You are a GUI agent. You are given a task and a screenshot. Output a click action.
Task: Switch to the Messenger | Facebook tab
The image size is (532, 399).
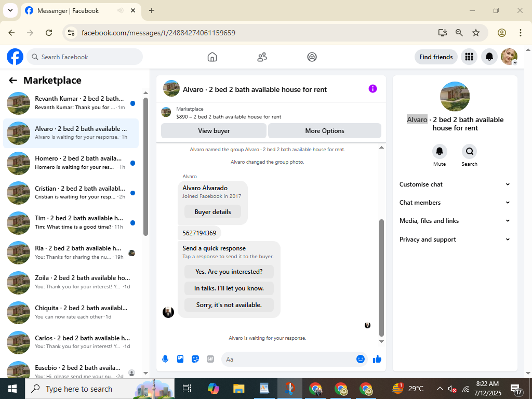[x=81, y=10]
